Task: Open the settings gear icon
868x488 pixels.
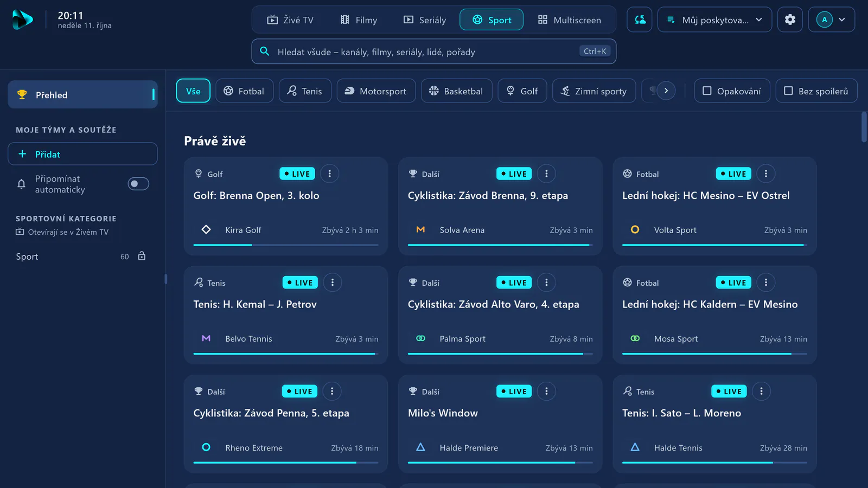Action: point(790,20)
